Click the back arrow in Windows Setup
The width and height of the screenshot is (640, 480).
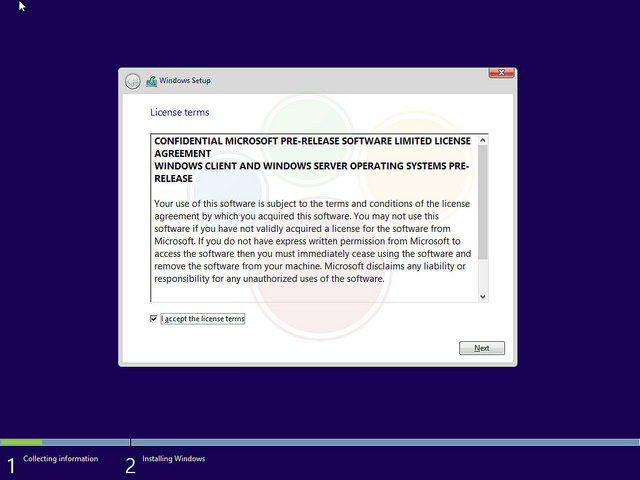(133, 81)
